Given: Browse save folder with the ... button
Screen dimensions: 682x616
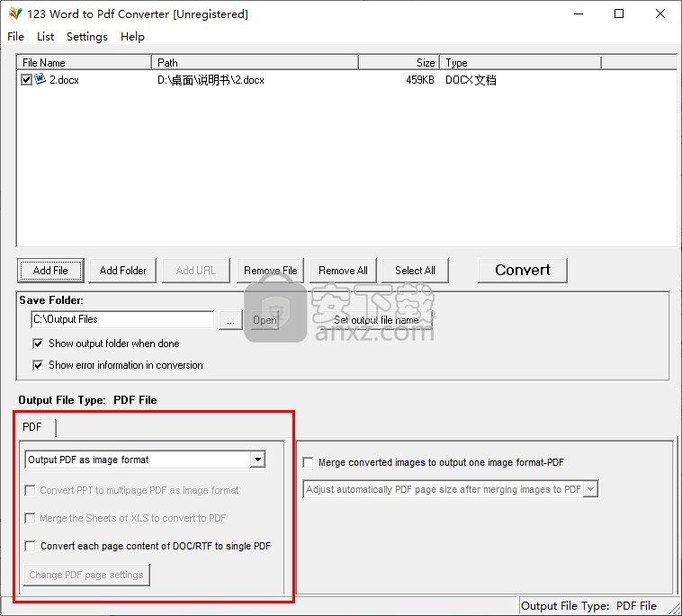Looking at the screenshot, I should (x=230, y=320).
